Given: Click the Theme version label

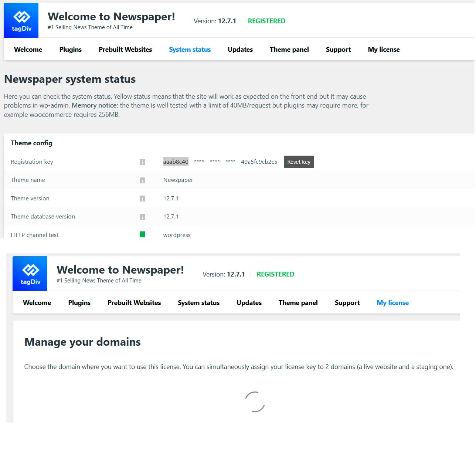Looking at the screenshot, I should coord(30,199).
